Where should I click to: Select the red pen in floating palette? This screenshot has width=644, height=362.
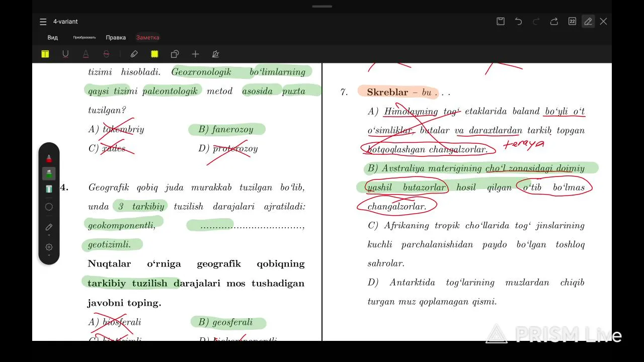point(49,158)
